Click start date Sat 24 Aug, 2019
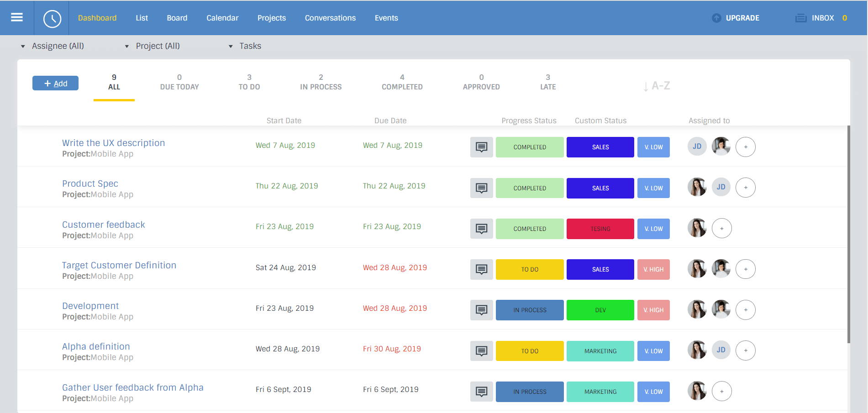This screenshot has width=868, height=413. pyautogui.click(x=286, y=267)
